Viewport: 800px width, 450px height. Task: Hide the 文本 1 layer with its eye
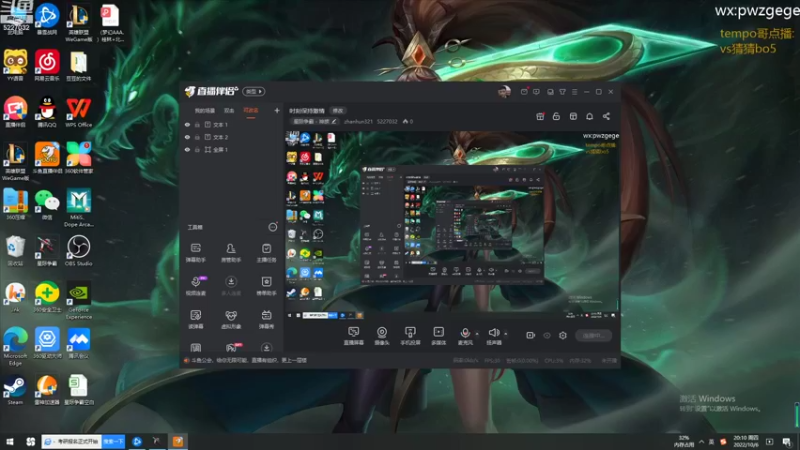point(187,124)
